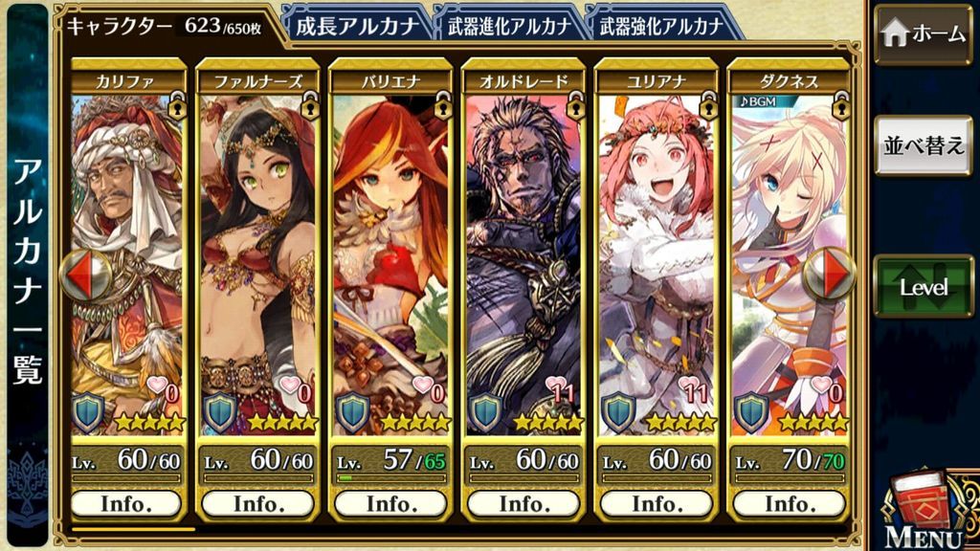Click the right red arrow to page forward
The image size is (980, 551).
click(829, 274)
